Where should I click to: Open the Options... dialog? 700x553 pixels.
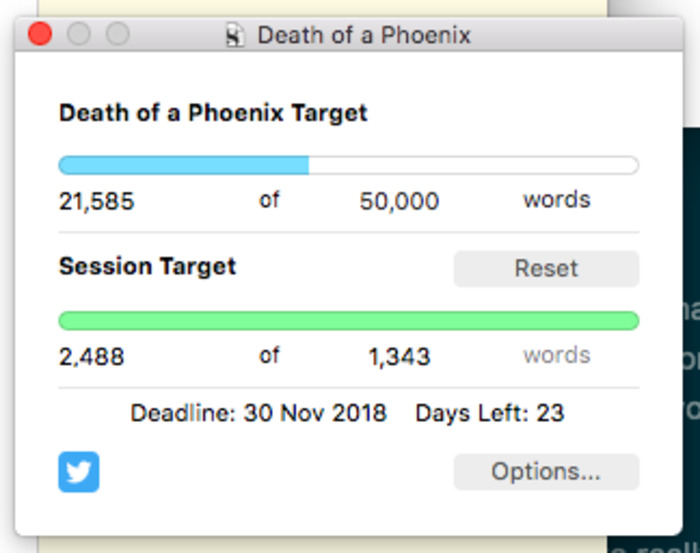[x=546, y=472]
